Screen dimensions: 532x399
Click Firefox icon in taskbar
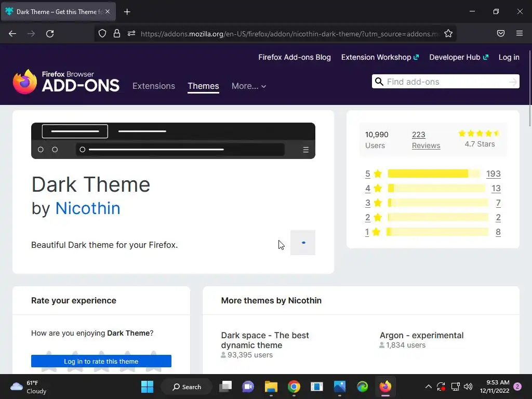click(385, 387)
